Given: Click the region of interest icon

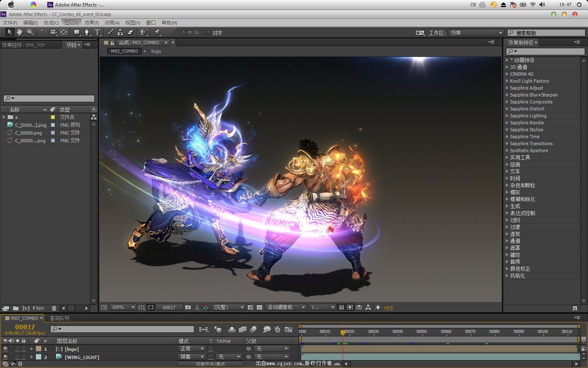Looking at the screenshot, I should [x=251, y=307].
